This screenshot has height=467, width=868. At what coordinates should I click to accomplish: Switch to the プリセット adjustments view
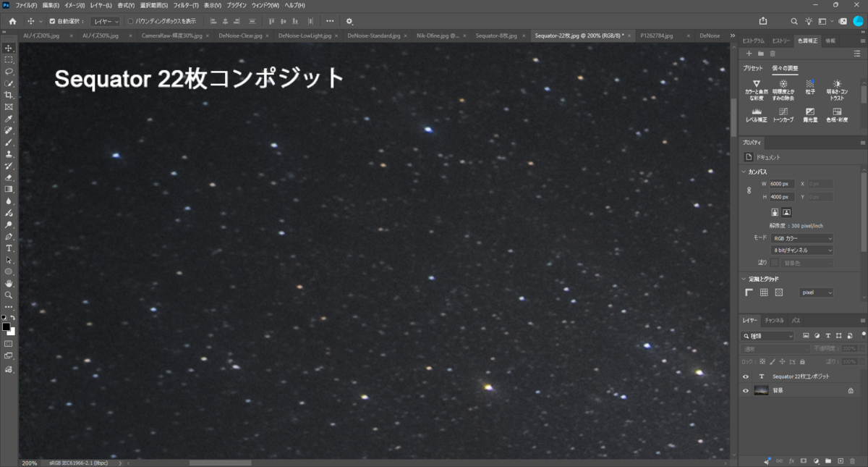[754, 68]
